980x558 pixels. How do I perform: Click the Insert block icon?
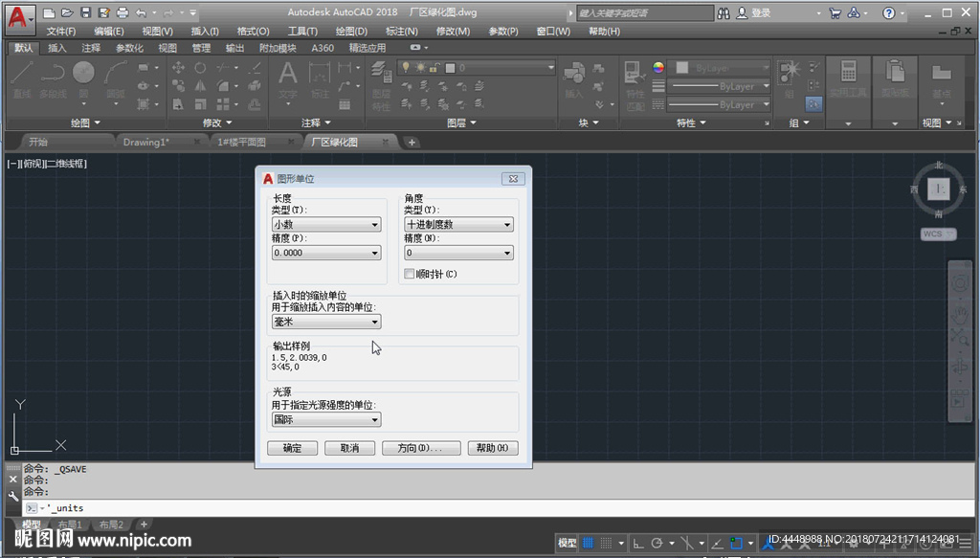click(573, 80)
